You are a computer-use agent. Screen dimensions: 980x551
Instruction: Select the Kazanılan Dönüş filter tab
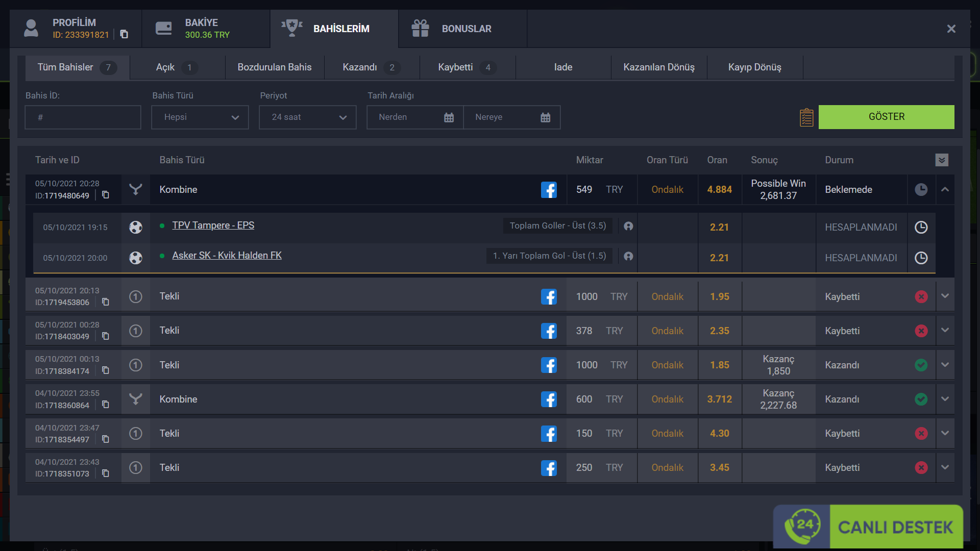[x=659, y=67]
